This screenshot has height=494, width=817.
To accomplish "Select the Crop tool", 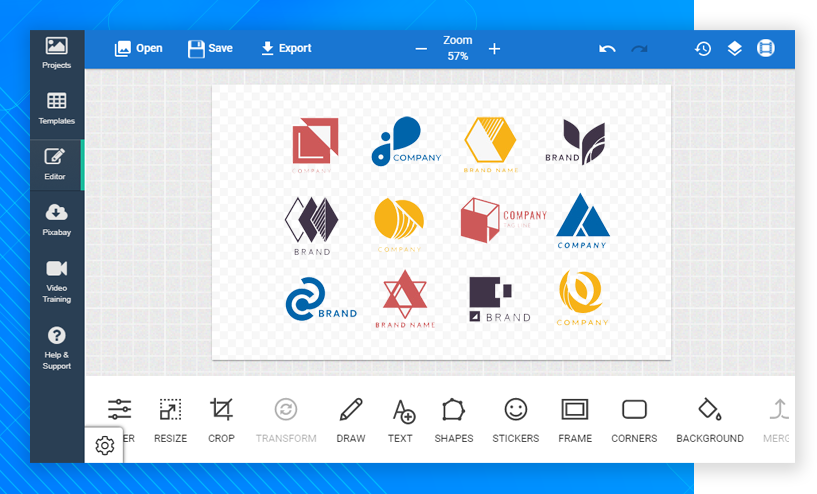I will pyautogui.click(x=221, y=420).
